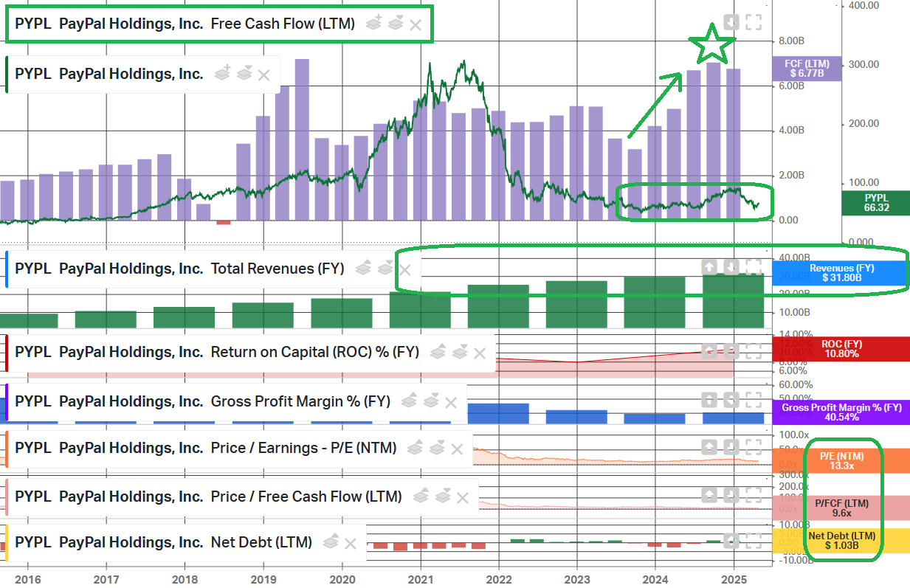Move the P/E (NTM) pane down
910x588 pixels.
coord(731,446)
